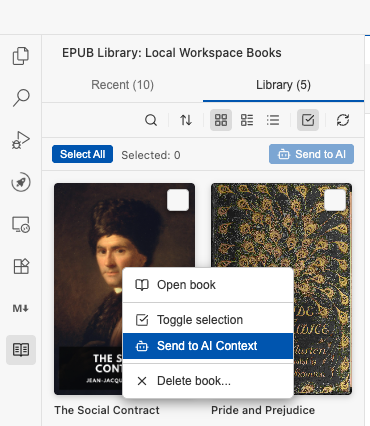
Task: Choose Open book from context menu
Action: [x=208, y=285]
